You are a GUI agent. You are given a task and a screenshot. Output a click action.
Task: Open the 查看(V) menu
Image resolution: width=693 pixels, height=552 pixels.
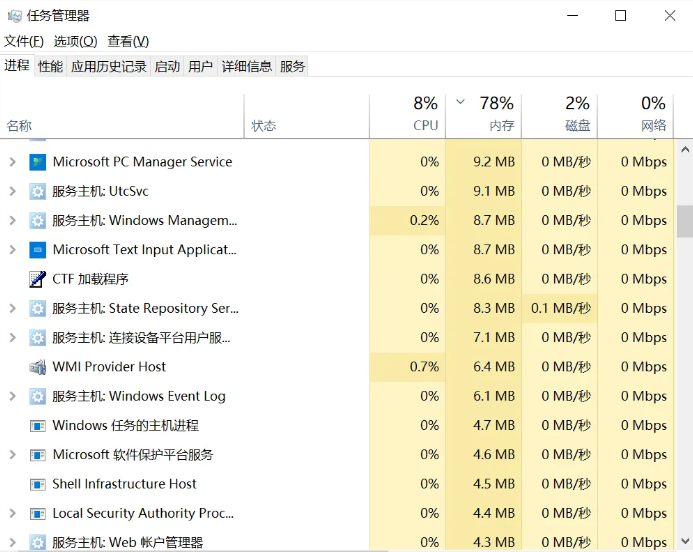128,41
